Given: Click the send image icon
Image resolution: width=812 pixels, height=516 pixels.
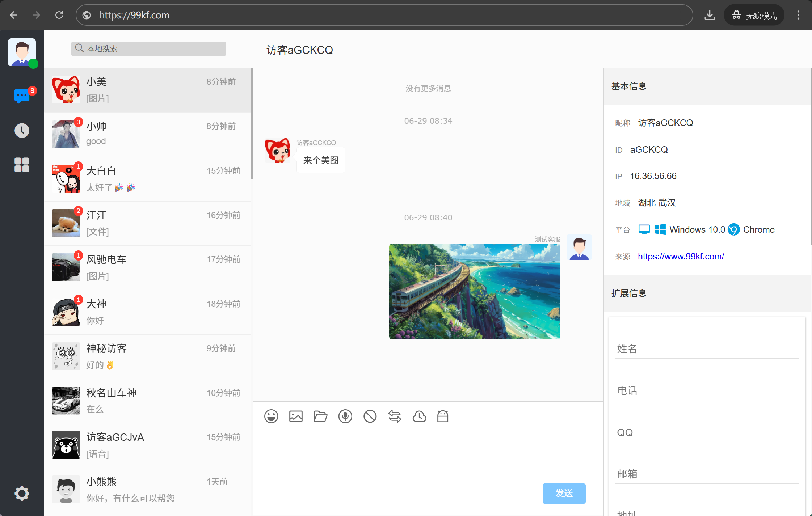Looking at the screenshot, I should click(296, 416).
